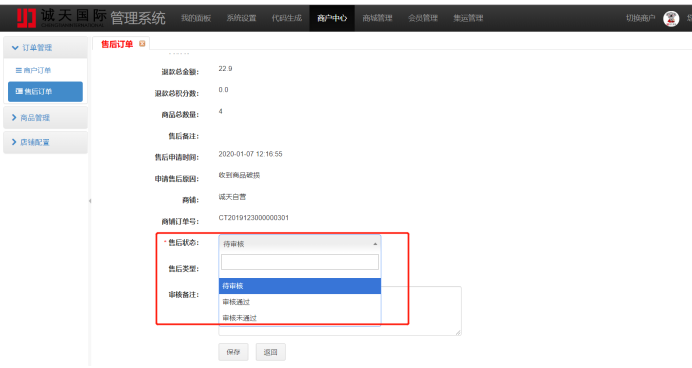Expand the 商品管理 section
692x368 pixels.
click(x=45, y=117)
